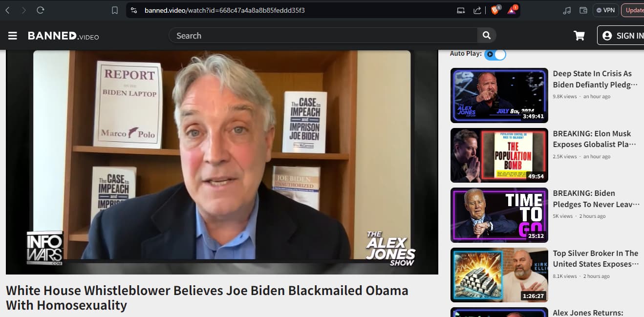Bookmark this page with the bookmark icon
Screen dimensions: 644x317
[115, 10]
